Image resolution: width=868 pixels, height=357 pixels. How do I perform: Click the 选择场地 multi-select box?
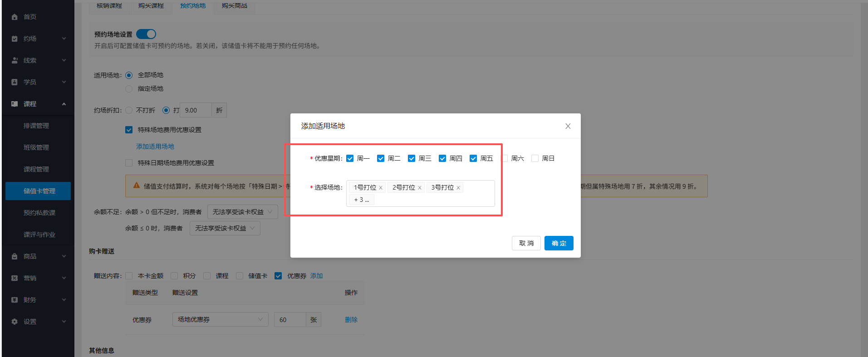click(421, 194)
